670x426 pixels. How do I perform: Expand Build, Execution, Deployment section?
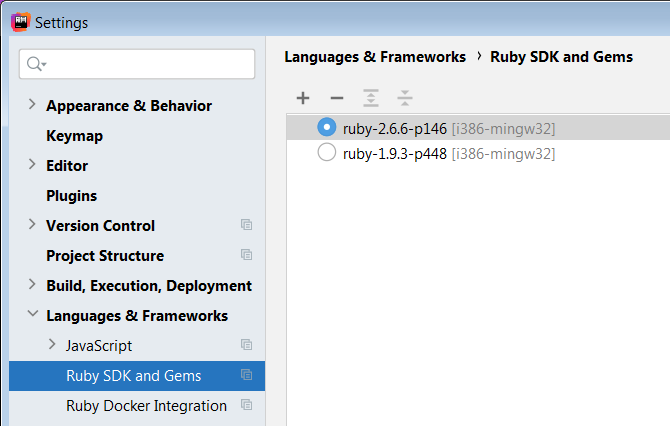pyautogui.click(x=32, y=284)
